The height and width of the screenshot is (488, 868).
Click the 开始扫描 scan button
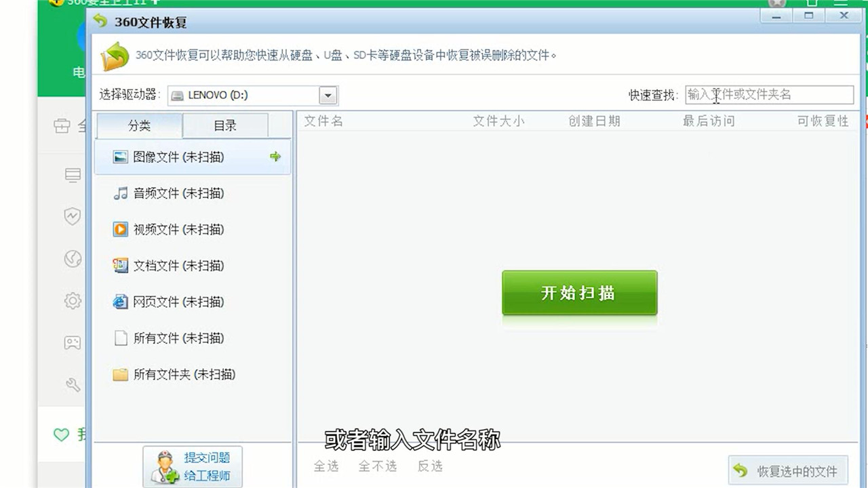coord(579,292)
